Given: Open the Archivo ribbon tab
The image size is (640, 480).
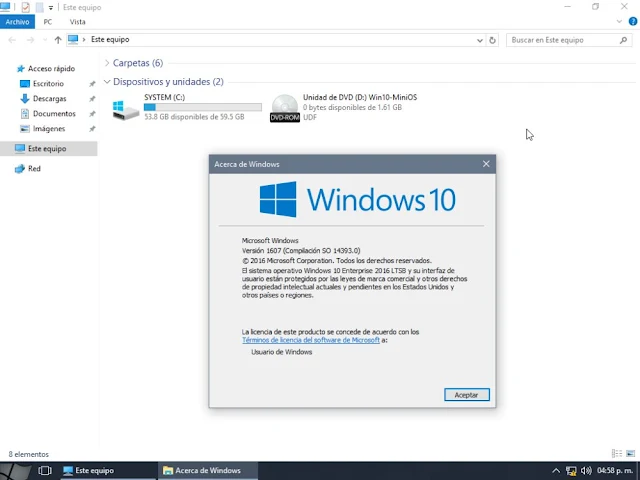Looking at the screenshot, I should pos(17,22).
